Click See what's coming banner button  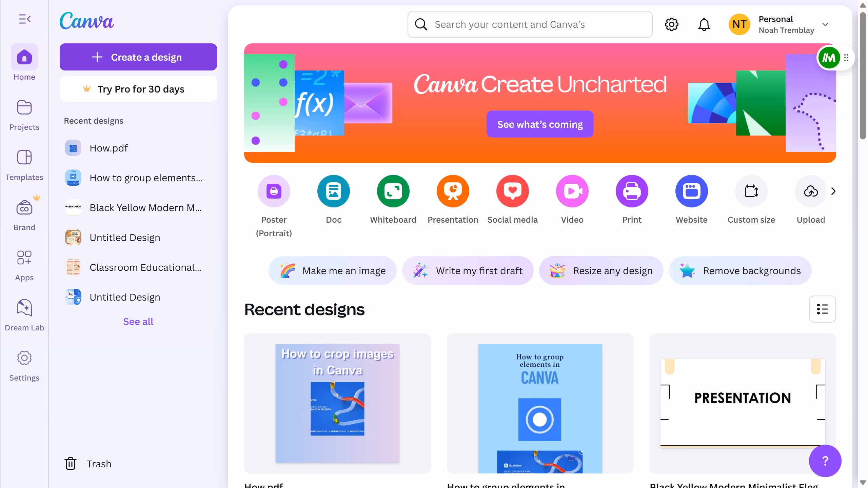click(x=540, y=124)
